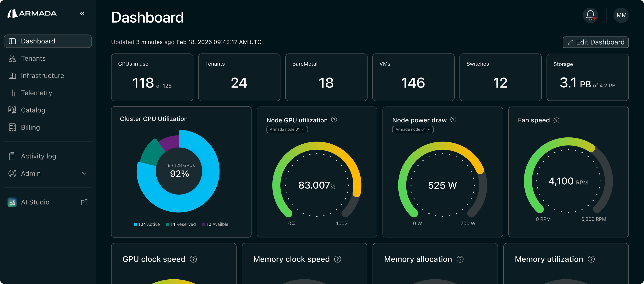The image size is (644, 284).
Task: Open the MM user avatar menu
Action: [x=621, y=15]
